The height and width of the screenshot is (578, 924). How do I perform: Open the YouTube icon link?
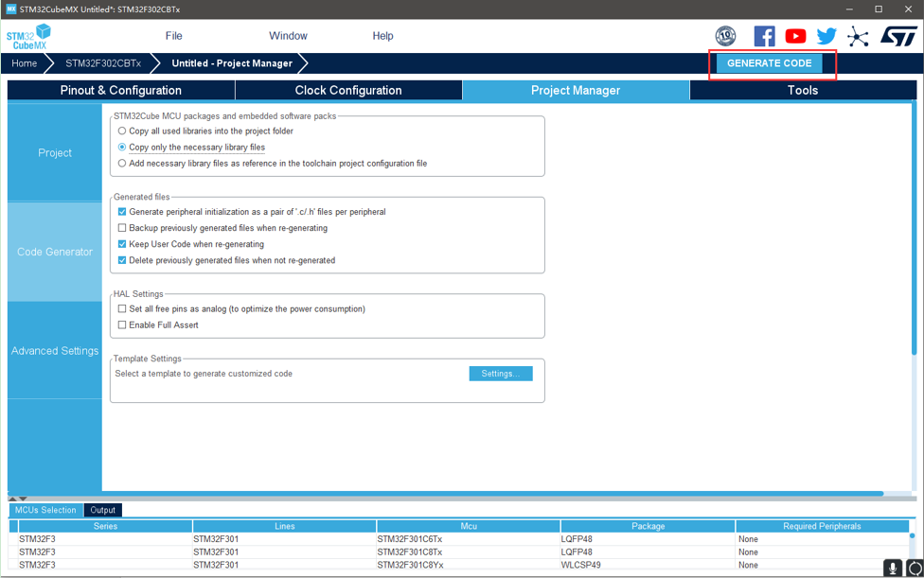coord(795,36)
